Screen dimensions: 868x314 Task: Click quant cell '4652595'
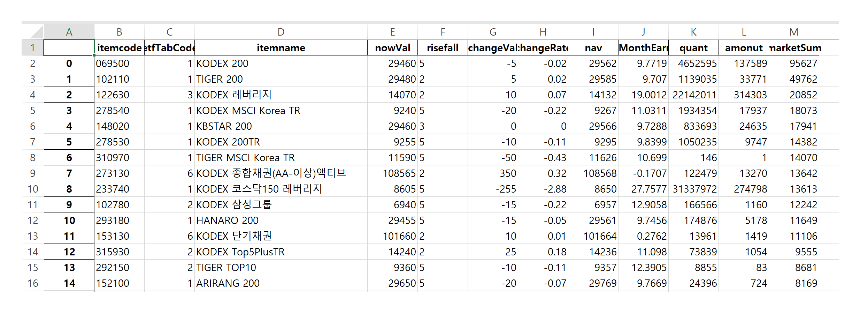coord(693,63)
